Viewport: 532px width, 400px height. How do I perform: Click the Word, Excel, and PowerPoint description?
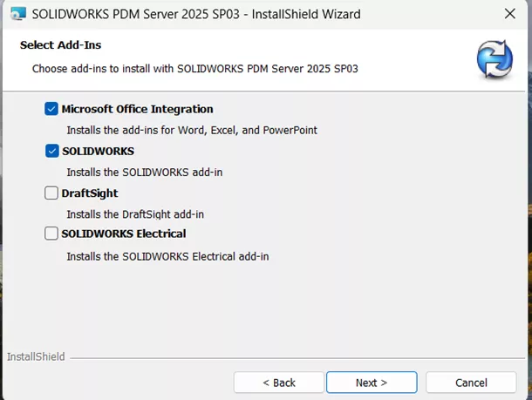click(191, 130)
